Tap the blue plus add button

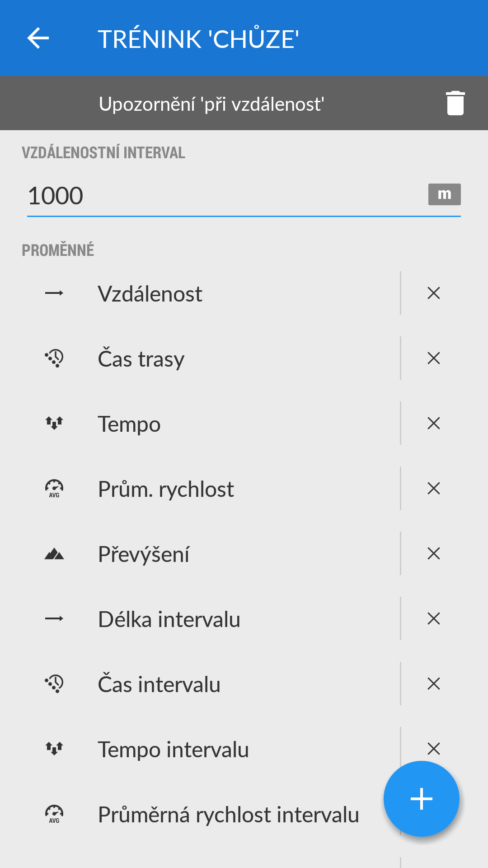point(421,799)
